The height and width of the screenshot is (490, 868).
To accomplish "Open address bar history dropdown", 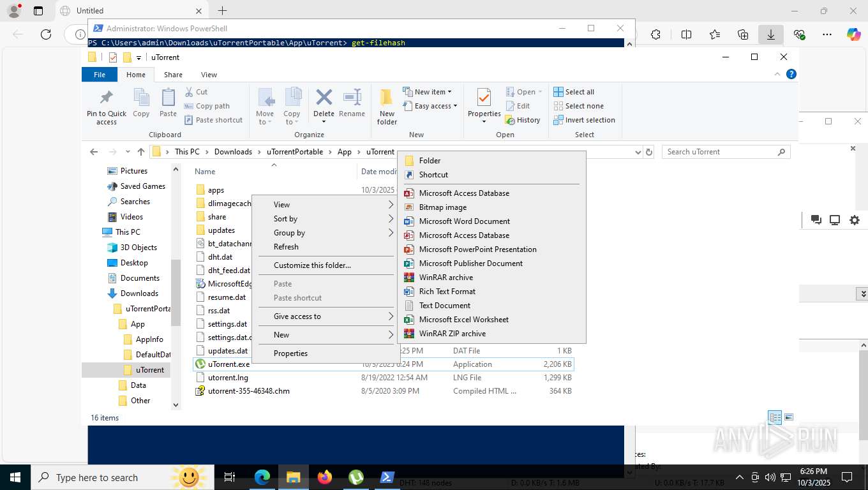I will tap(638, 152).
